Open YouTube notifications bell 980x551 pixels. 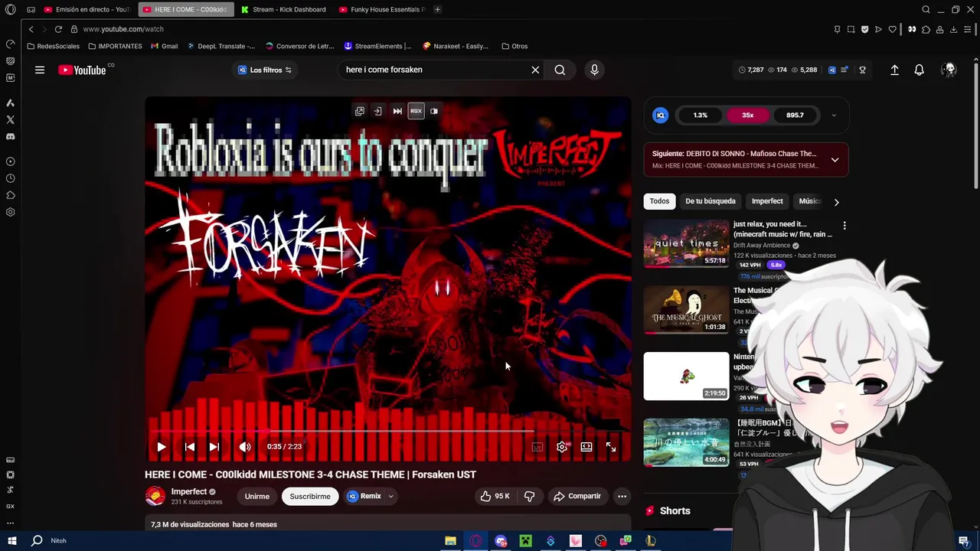(919, 70)
